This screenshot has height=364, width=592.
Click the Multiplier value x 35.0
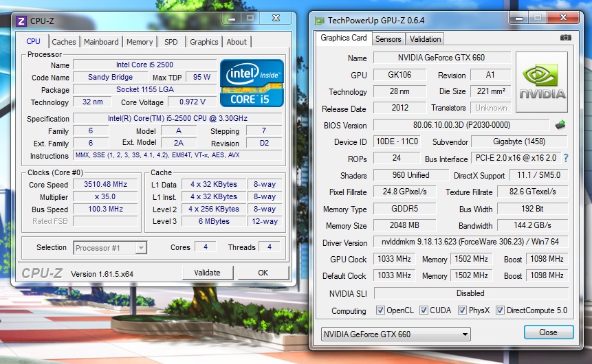[105, 197]
